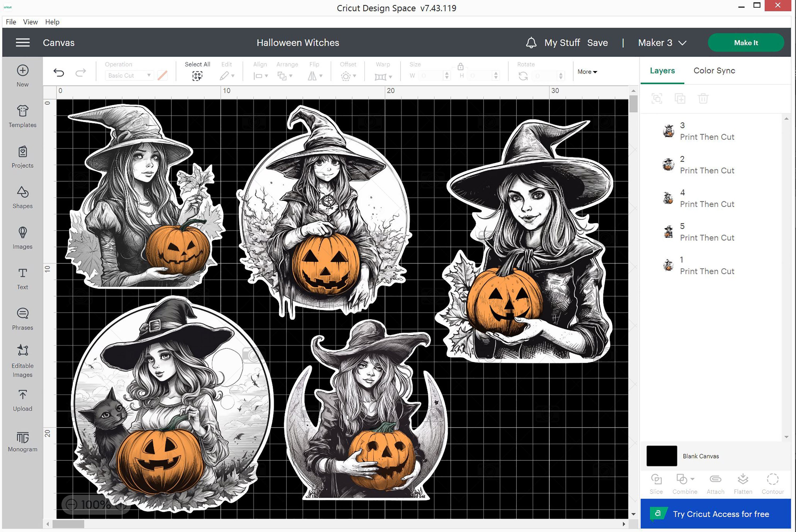Open the notification bell
This screenshot has width=796, height=532.
coord(531,43)
